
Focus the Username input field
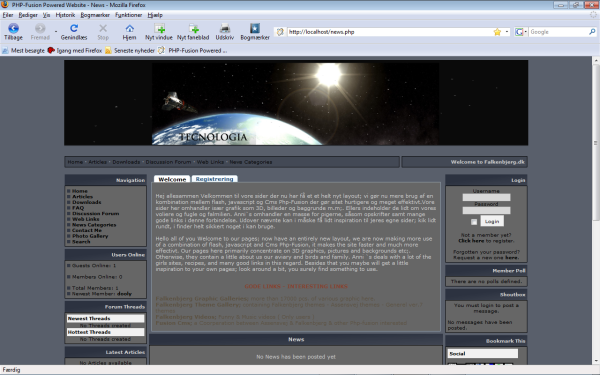(x=486, y=197)
